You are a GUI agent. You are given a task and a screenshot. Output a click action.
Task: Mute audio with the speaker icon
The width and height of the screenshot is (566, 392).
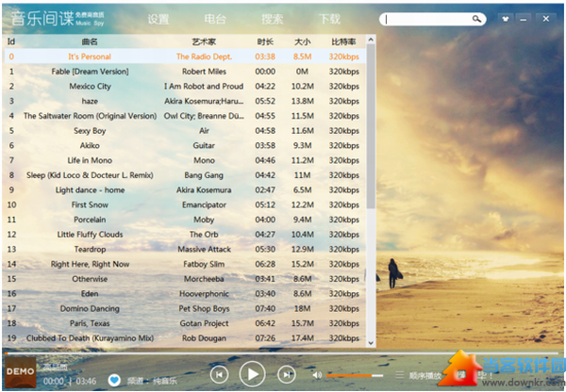pos(317,375)
